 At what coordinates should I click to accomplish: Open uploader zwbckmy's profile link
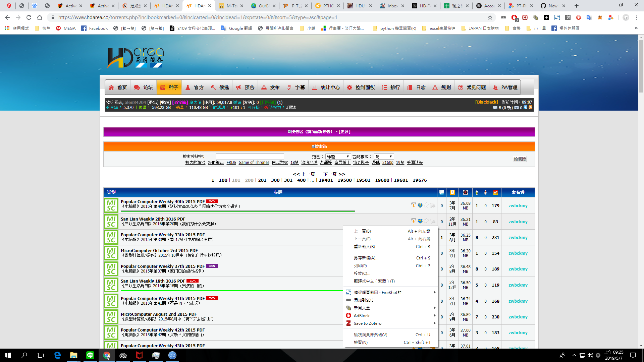click(518, 205)
